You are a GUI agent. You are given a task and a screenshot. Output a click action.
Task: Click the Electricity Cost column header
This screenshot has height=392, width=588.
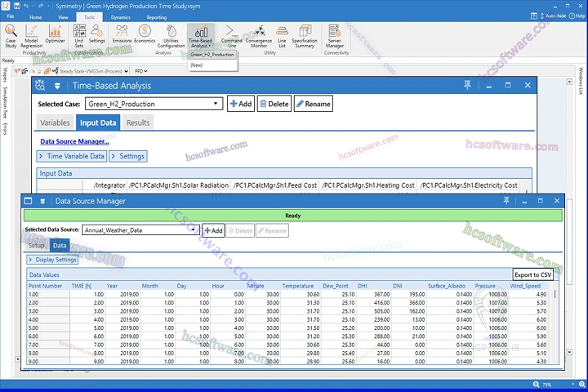tap(469, 185)
